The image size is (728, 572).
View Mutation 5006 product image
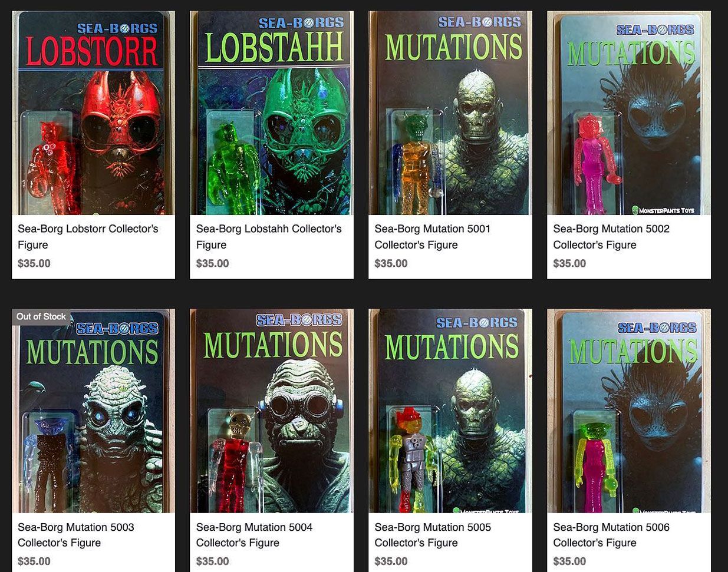[x=629, y=411]
